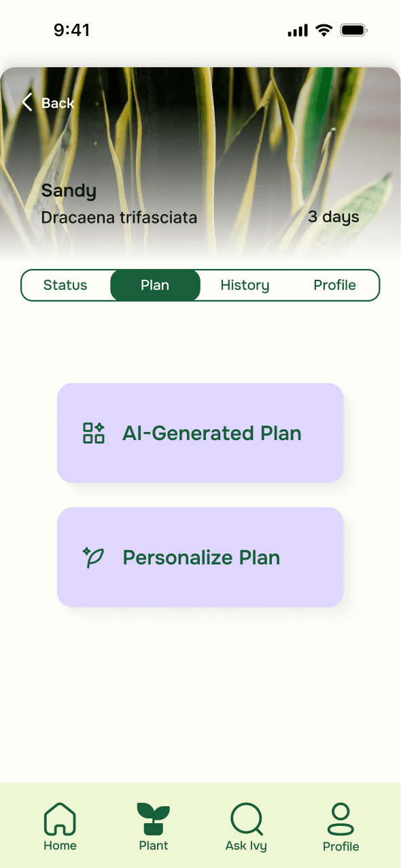Tap the Profile person icon in bottom bar
Viewport: 401px width, 868px height.
point(341,819)
